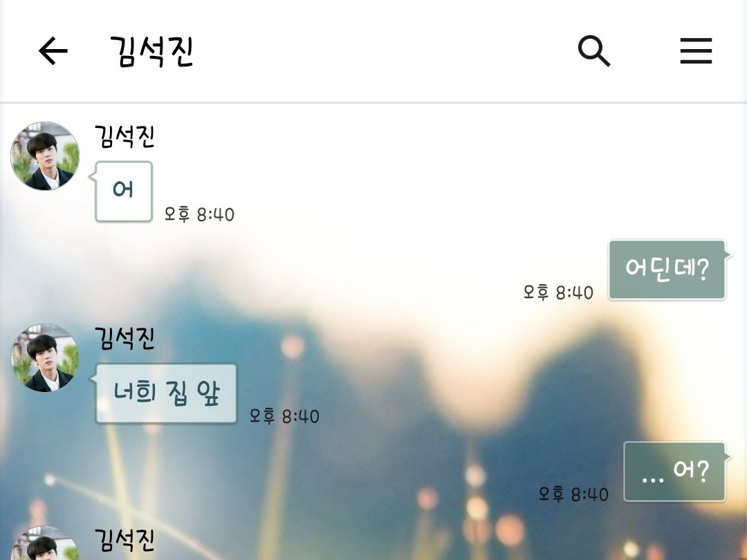Select the '어딘데?' sent message bubble

click(667, 270)
